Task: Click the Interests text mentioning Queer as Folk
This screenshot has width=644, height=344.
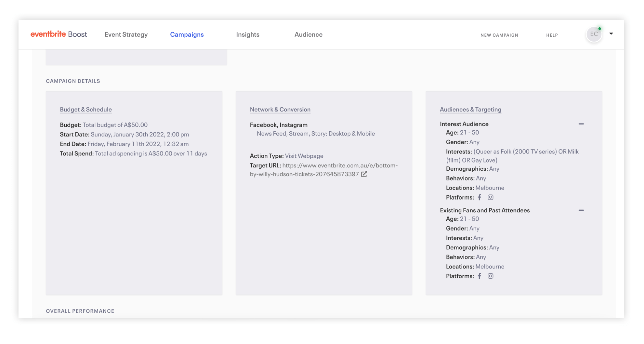Action: [512, 156]
